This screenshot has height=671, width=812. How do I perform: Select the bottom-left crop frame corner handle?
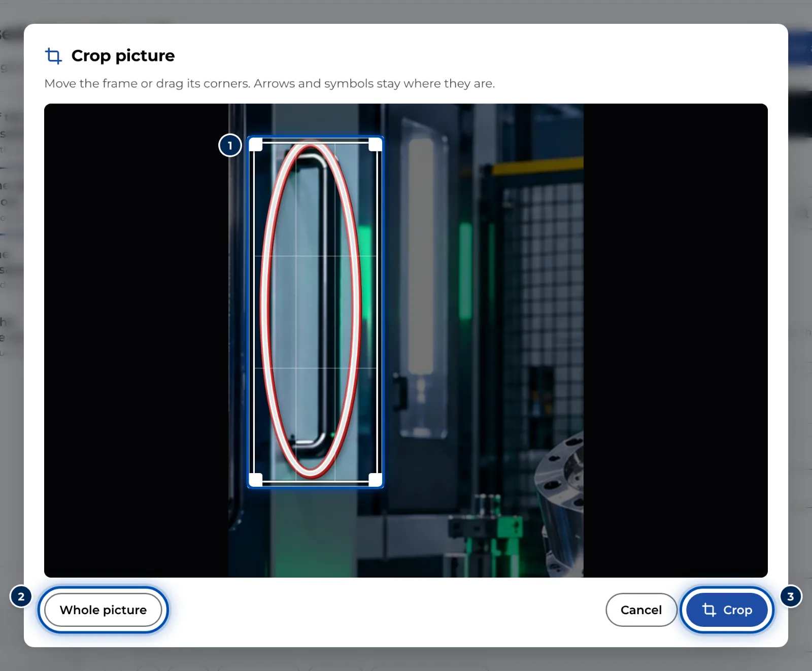coord(256,480)
